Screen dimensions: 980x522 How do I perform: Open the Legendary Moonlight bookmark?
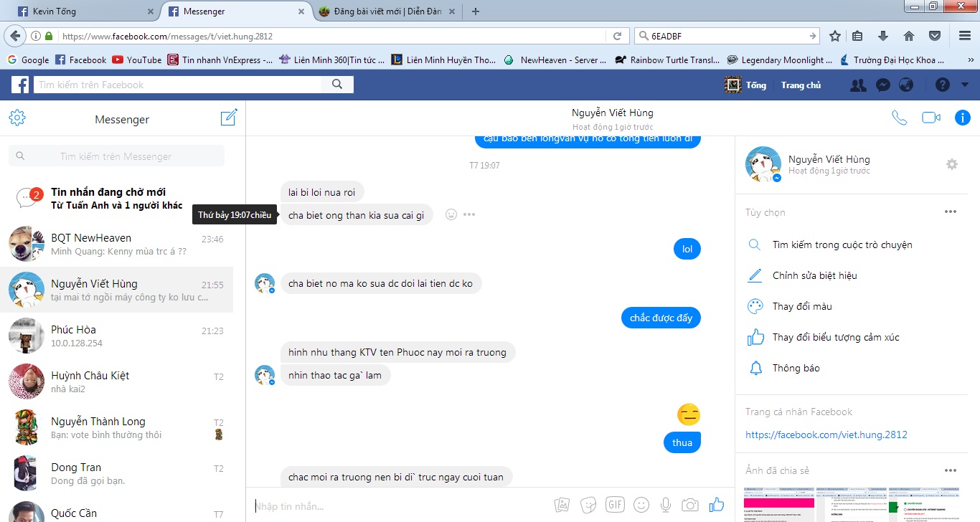[x=780, y=60]
